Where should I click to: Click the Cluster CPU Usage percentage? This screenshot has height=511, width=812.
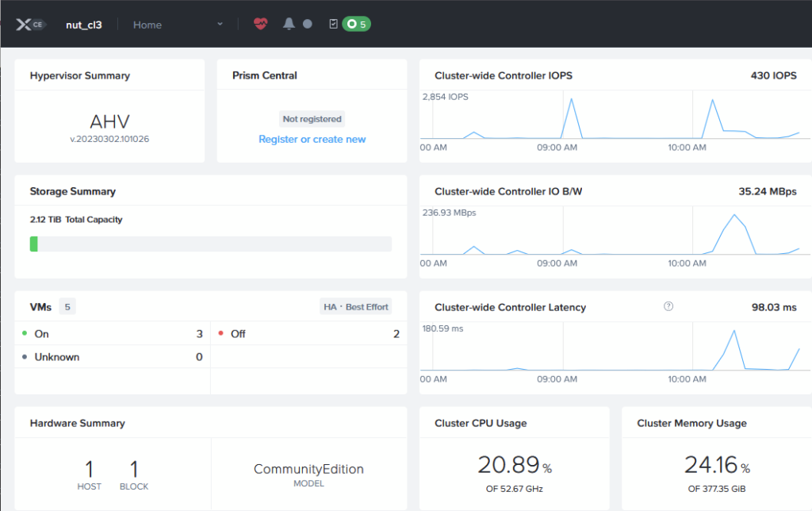click(x=514, y=465)
